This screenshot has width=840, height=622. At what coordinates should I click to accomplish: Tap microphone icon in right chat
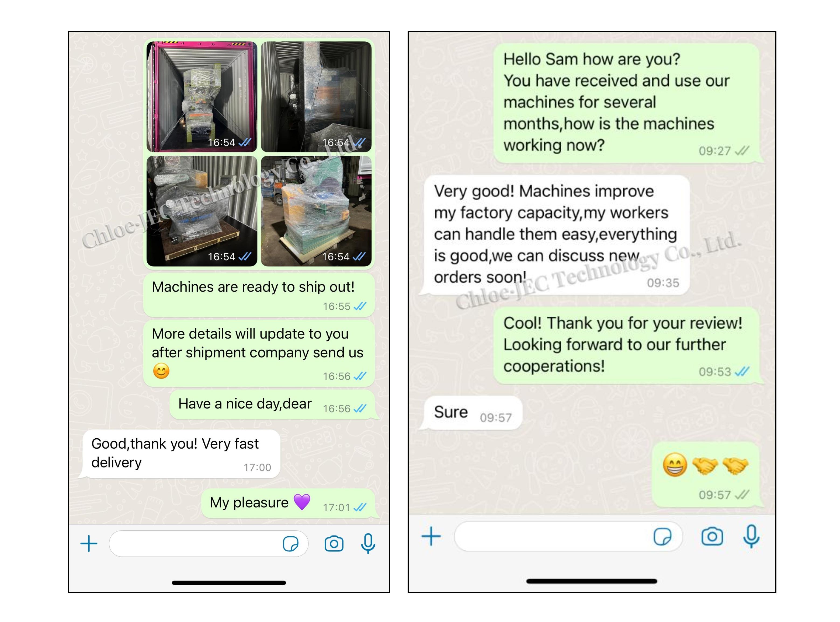[751, 536]
